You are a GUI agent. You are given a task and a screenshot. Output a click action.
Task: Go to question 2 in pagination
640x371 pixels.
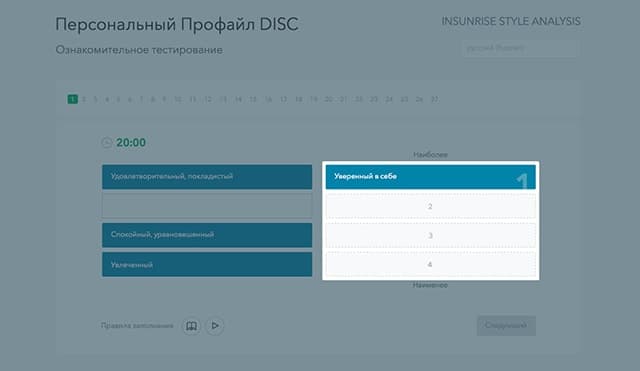84,99
